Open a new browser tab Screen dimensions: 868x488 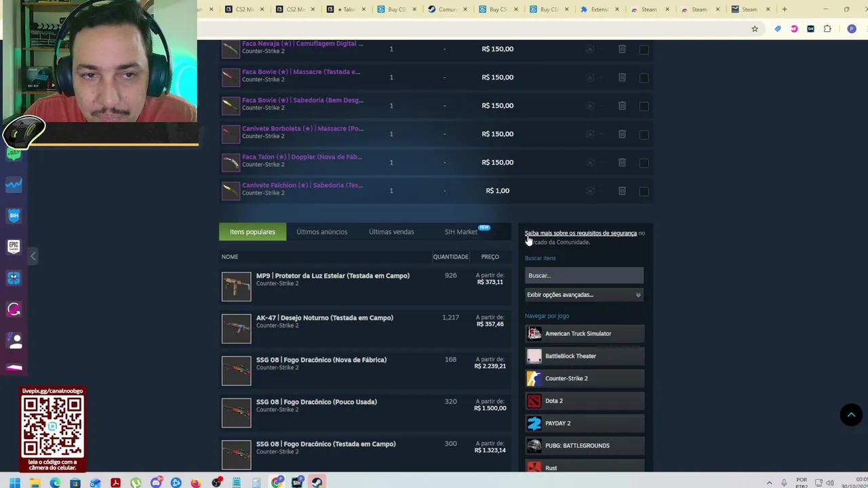coord(784,9)
